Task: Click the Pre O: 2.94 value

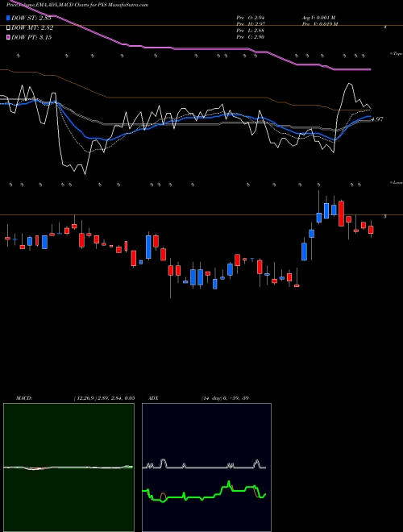Action: point(251,18)
